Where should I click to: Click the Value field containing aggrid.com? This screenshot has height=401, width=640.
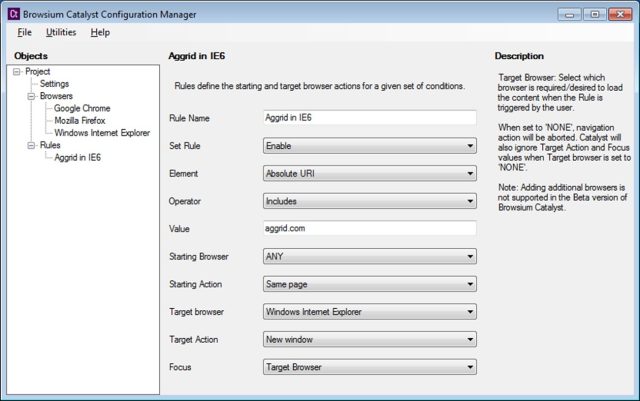(370, 228)
